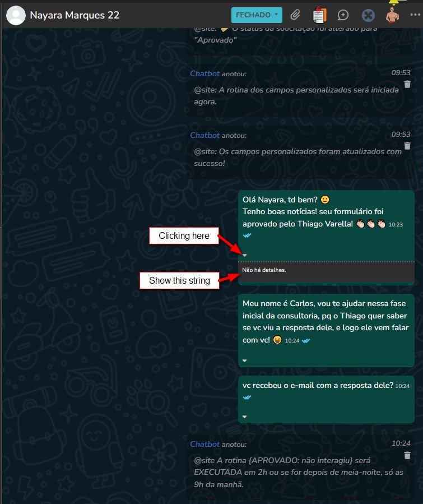Open contact name Nayara Marques 22

tap(75, 15)
